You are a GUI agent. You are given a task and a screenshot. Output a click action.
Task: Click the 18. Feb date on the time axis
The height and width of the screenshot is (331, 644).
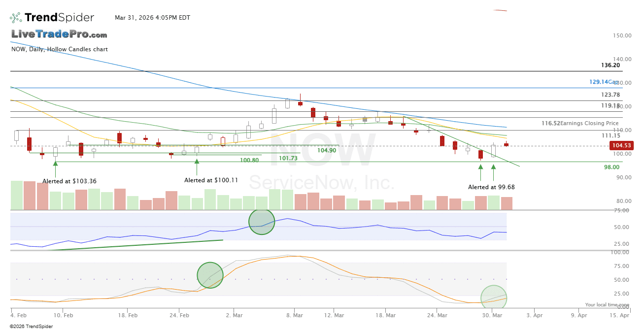pos(127,315)
